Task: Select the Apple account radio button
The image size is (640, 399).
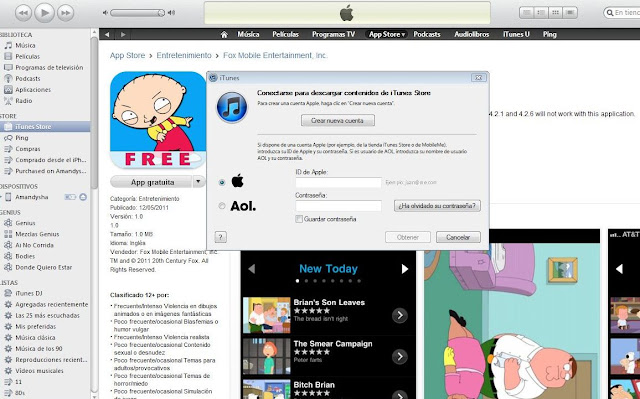Action: point(222,182)
